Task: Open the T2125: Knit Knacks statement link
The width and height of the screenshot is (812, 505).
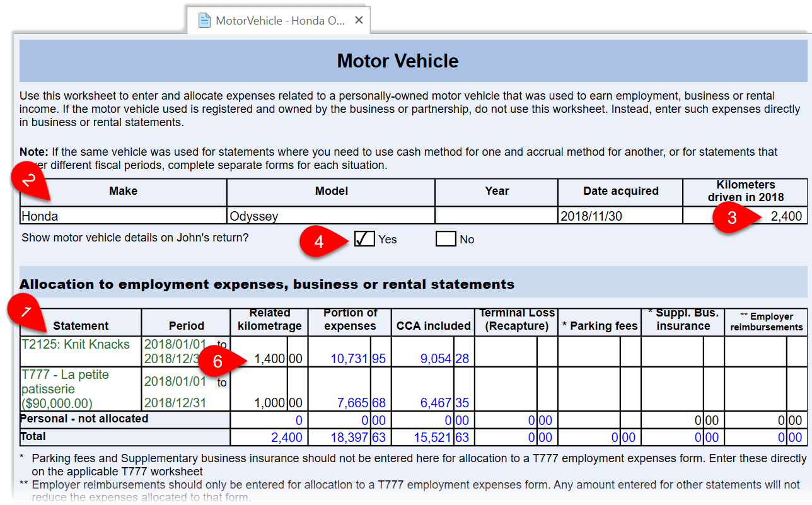Action: click(x=76, y=344)
